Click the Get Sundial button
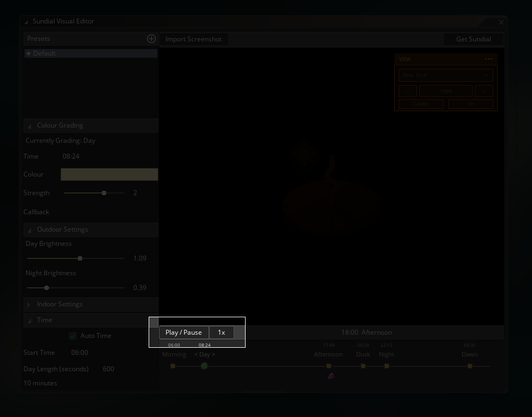The width and height of the screenshot is (532, 417). [473, 39]
